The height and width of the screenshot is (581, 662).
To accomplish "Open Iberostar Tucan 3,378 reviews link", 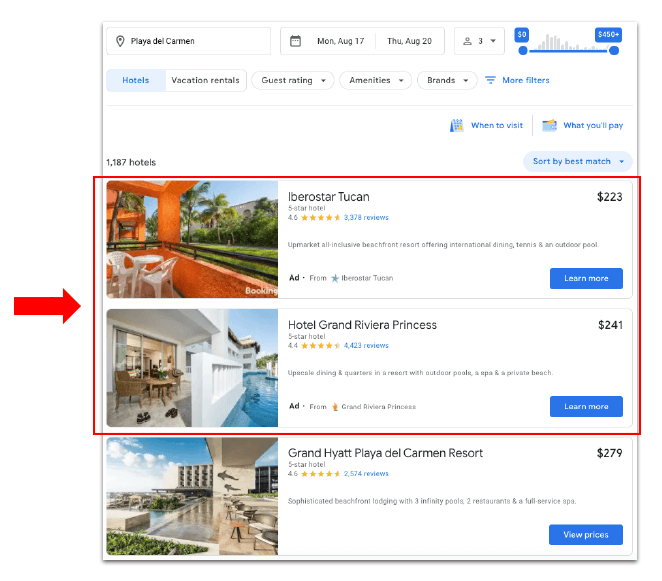I will tap(366, 218).
